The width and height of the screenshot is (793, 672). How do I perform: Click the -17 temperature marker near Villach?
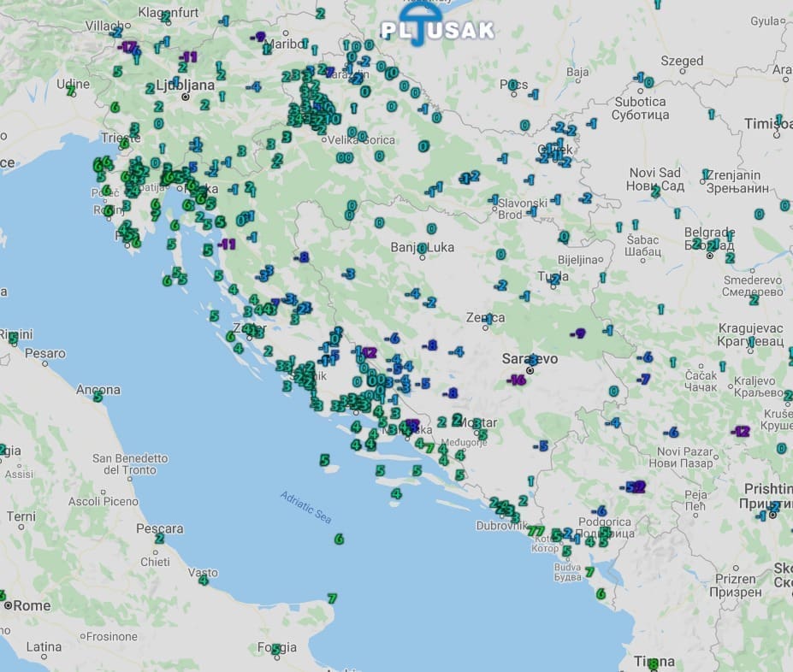point(128,47)
